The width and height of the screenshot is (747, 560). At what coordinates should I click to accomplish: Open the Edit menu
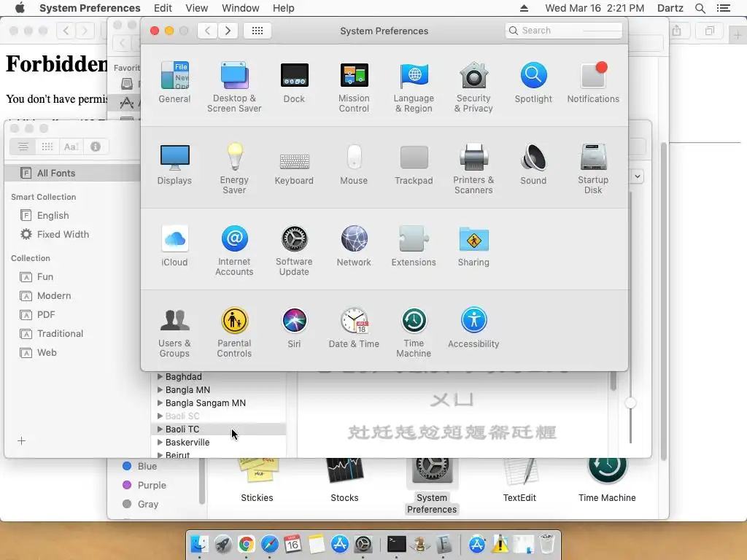(x=163, y=8)
